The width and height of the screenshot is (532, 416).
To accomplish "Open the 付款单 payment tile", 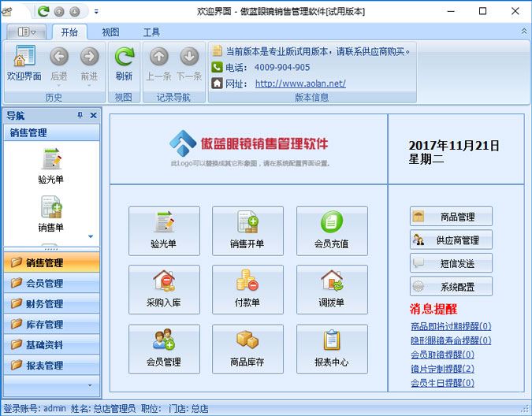I will point(247,289).
